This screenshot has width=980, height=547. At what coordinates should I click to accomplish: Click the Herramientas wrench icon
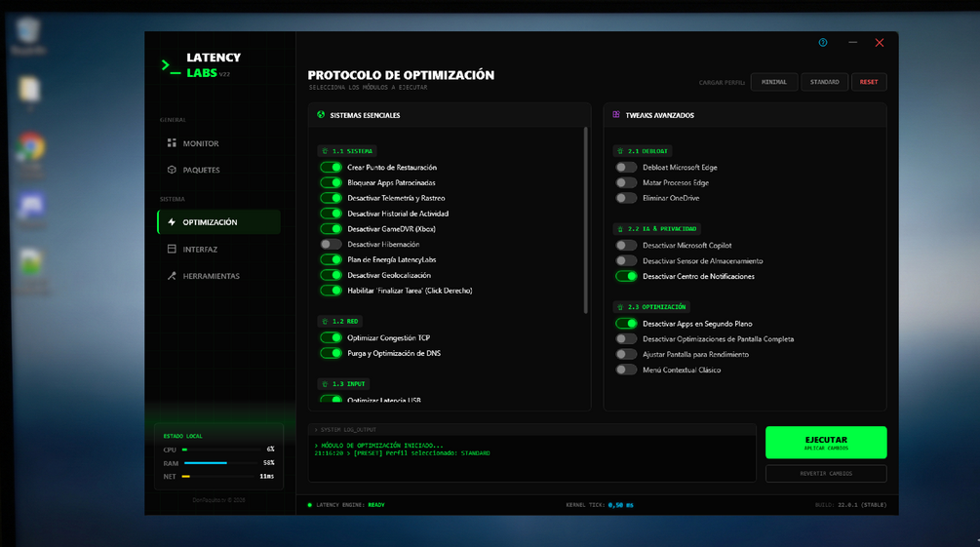(x=172, y=276)
